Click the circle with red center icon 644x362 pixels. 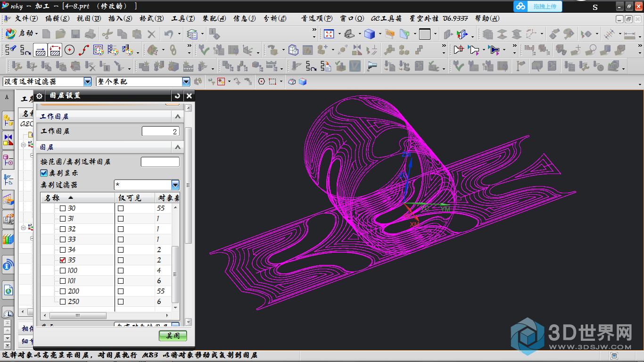[70, 50]
